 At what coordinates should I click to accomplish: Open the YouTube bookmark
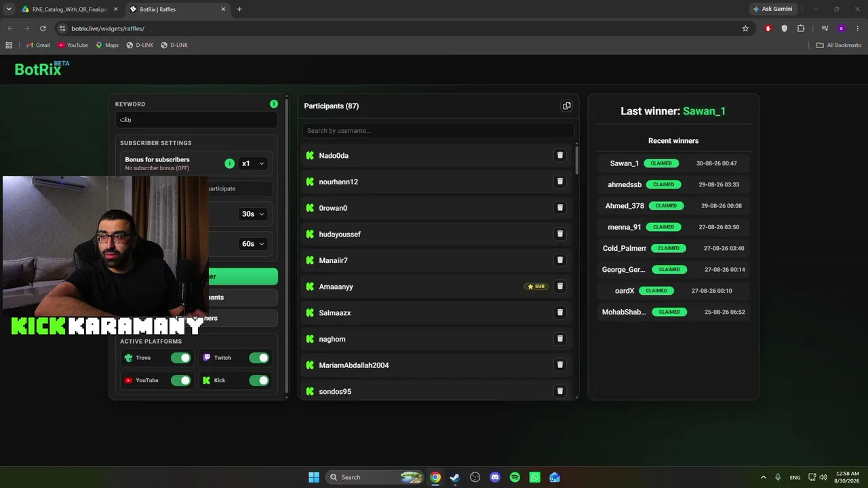point(73,45)
